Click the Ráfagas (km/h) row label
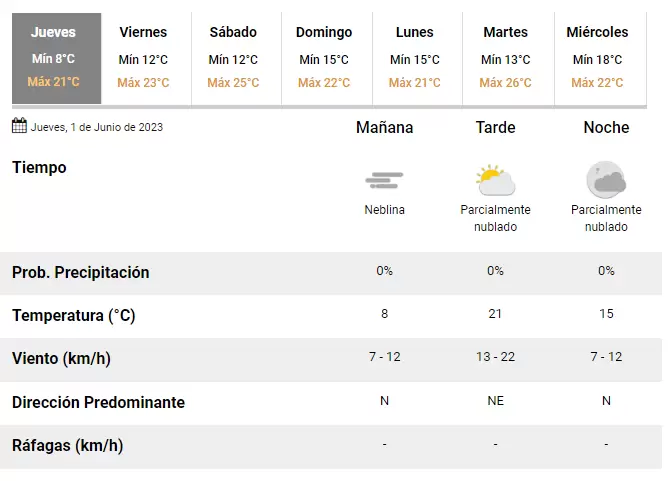 (x=67, y=446)
